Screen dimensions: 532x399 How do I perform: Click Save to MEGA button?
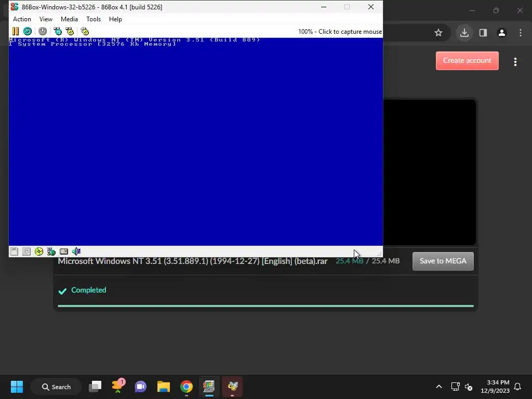[x=443, y=261]
